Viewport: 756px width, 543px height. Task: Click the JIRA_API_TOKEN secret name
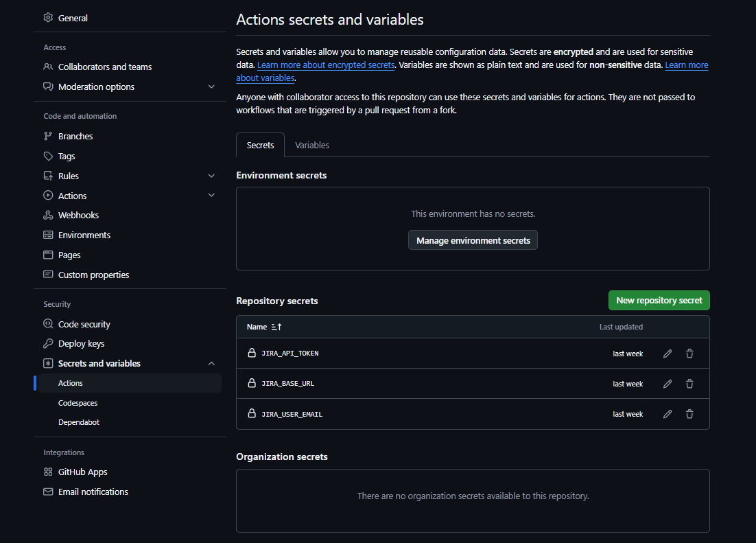[290, 354]
